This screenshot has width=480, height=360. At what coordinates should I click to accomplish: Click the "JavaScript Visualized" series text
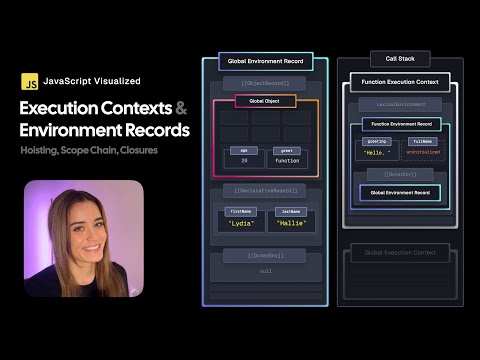(92, 81)
